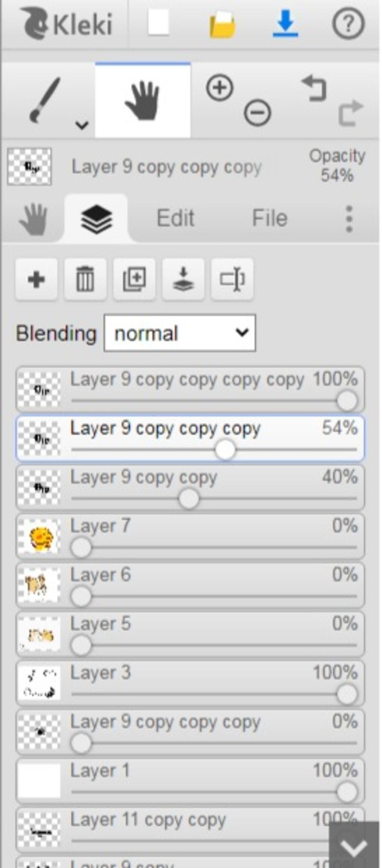Open the Blending mode dropdown
This screenshot has width=382, height=868.
coord(180,333)
